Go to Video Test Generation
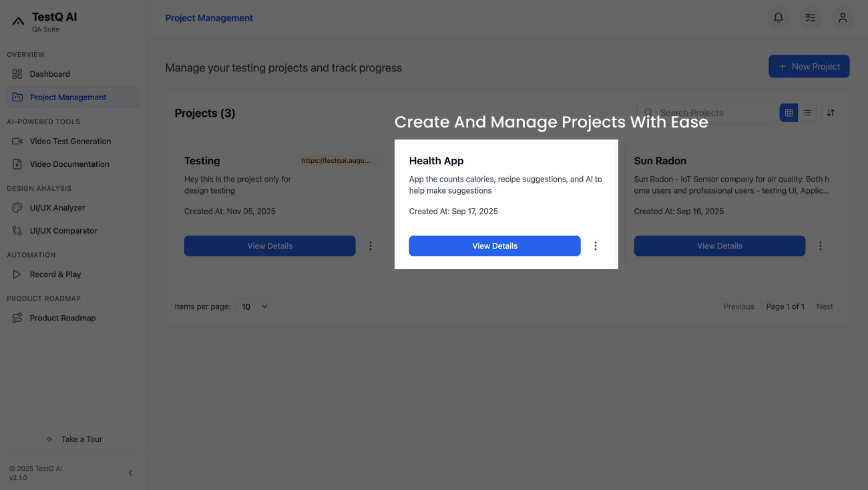 [70, 141]
